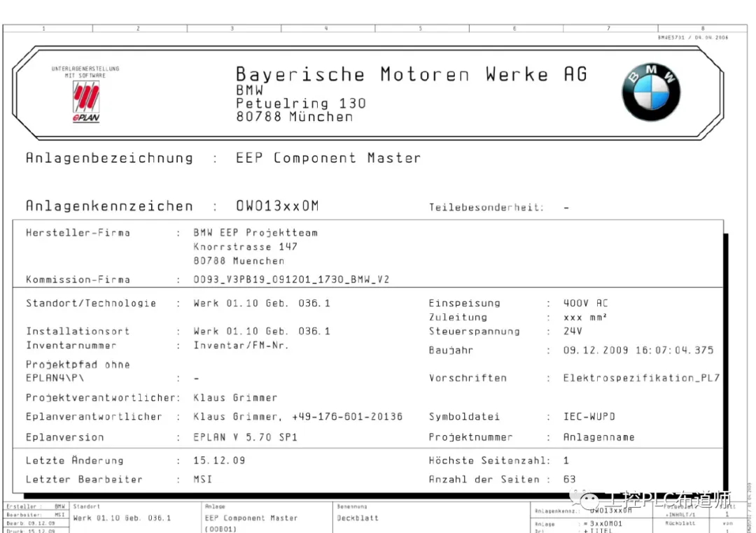
Task: Click the "Vorschriften" label
Action: 468,378
